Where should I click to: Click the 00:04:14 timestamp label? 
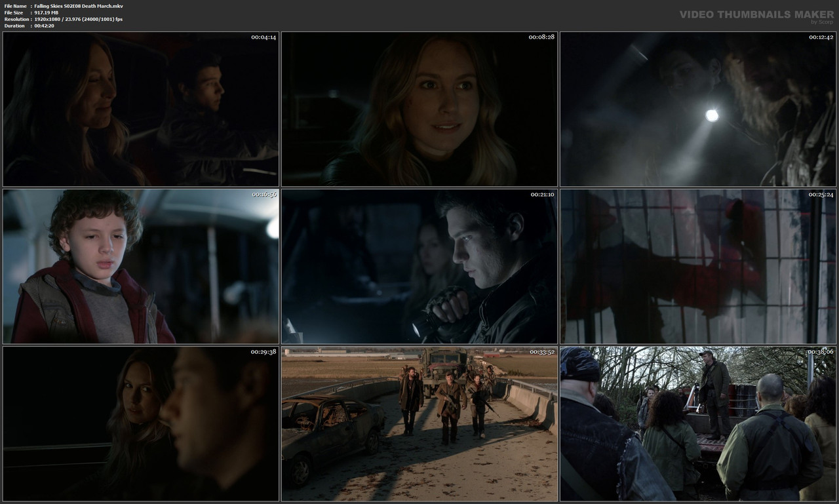coord(265,37)
